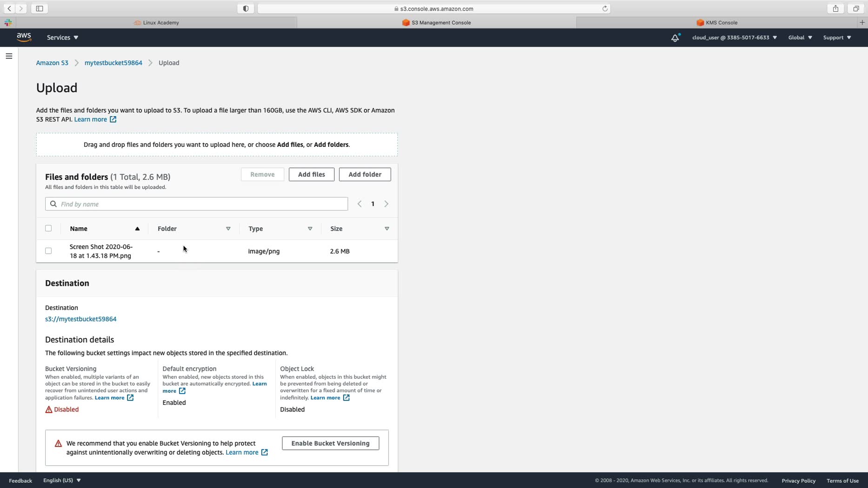Click the warning triangle next to Disabled
This screenshot has width=868, height=488.
click(49, 409)
